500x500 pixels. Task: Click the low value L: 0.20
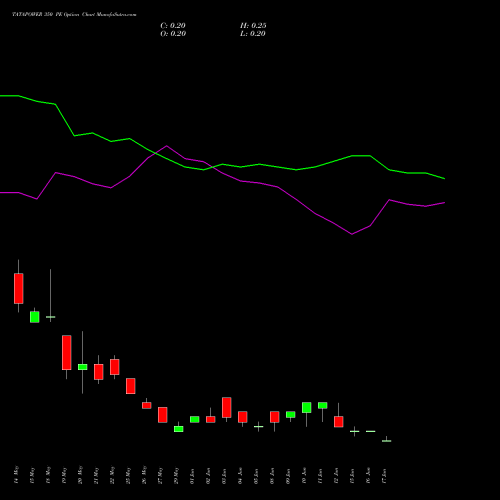point(253,34)
